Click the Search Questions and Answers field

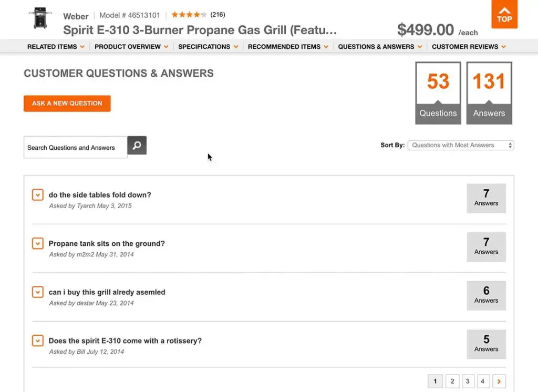click(x=75, y=148)
